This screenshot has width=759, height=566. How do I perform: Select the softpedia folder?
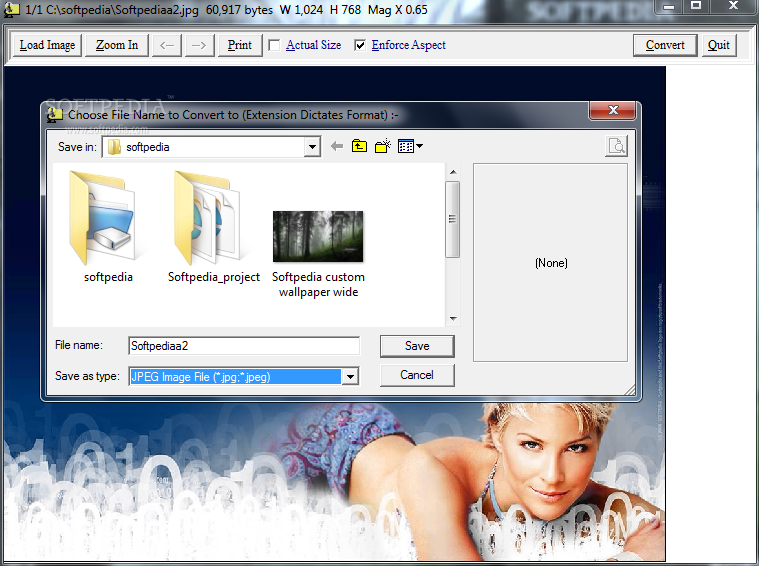click(x=107, y=226)
